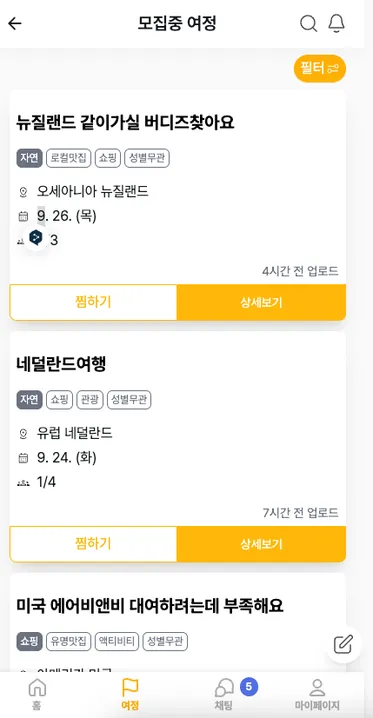Click the chat unread badge showing 5
This screenshot has height=718, width=373.
(x=249, y=686)
